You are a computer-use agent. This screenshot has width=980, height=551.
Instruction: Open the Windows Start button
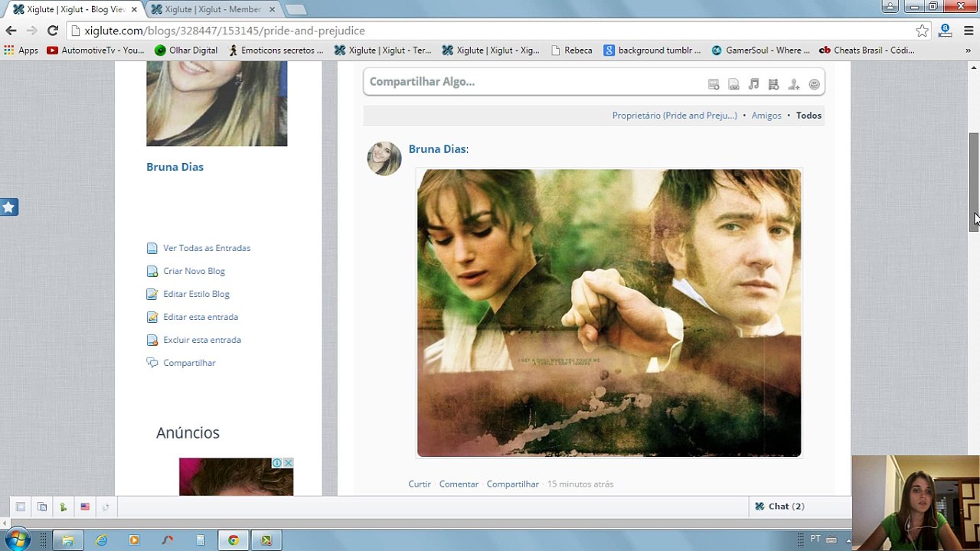pos(17,540)
